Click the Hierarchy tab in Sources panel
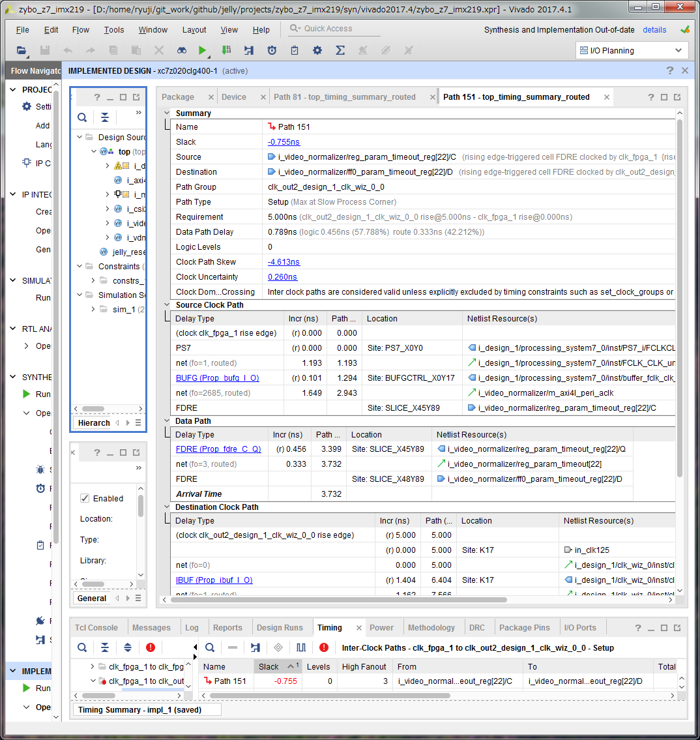 [93, 422]
